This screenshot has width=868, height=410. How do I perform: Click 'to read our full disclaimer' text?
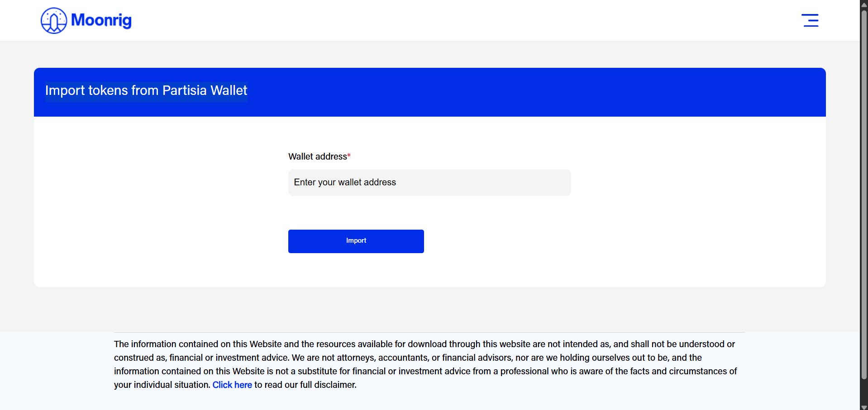tap(305, 385)
